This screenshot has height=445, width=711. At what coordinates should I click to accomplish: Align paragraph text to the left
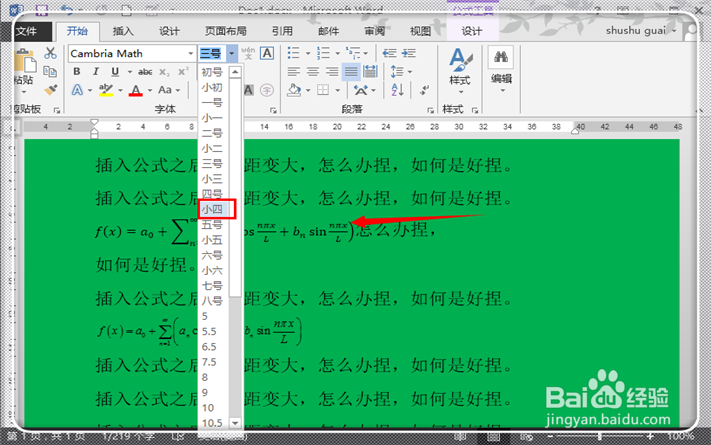click(293, 71)
